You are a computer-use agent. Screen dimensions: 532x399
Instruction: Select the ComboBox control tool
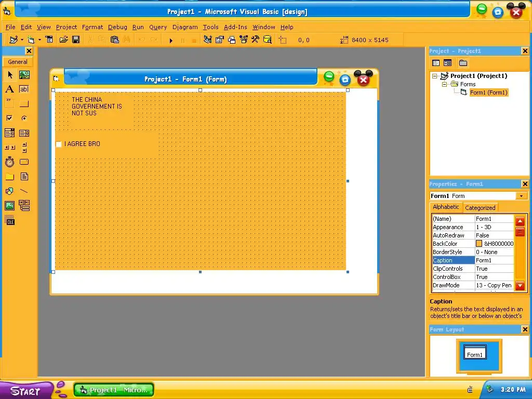pyautogui.click(x=10, y=132)
